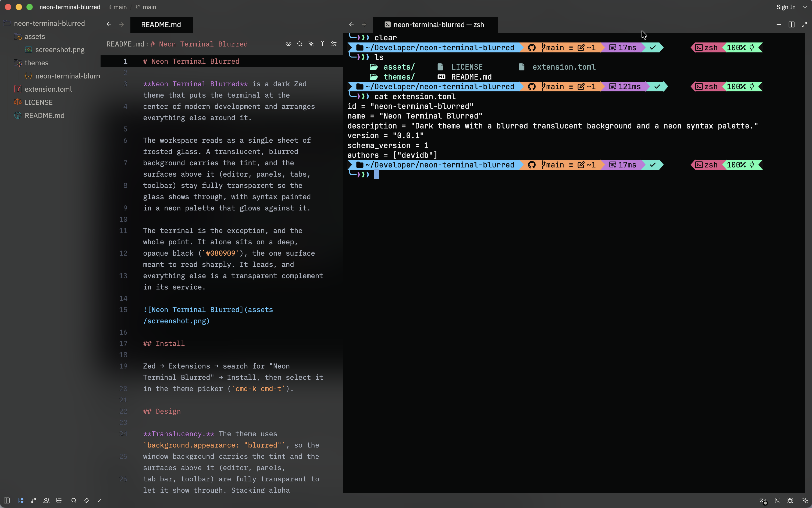Click the Zed edit prediction icon
Image resolution: width=812 pixels, height=508 pixels.
pos(763,500)
